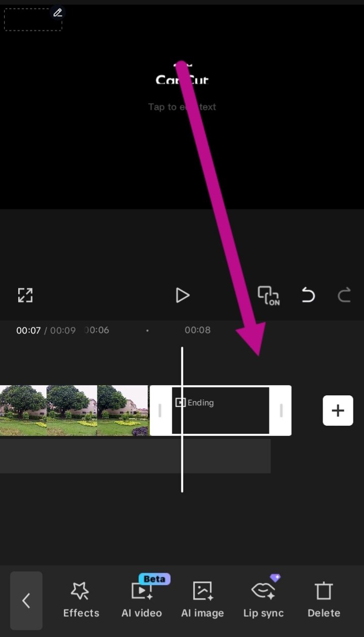Tap the 'Tap to edit text' placeholder

182,107
